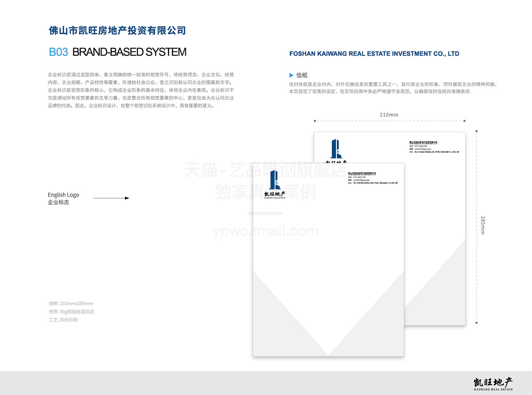Click the B03 section code
532x395 pixels.
point(59,52)
